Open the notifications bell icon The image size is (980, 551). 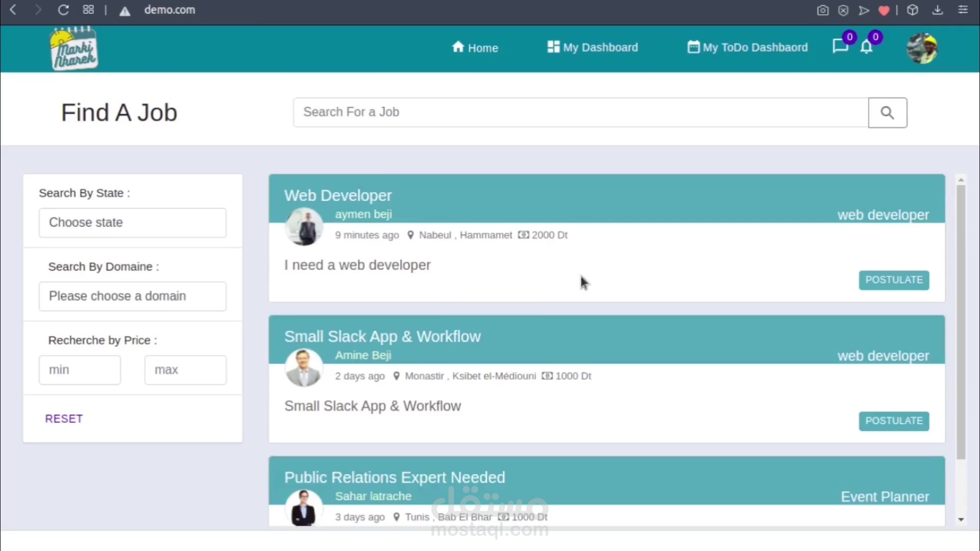(x=866, y=47)
